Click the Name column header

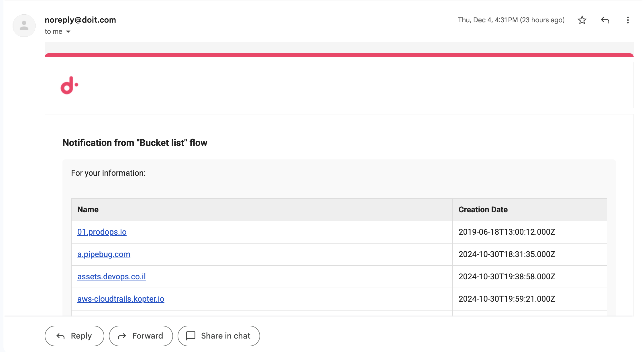point(88,209)
